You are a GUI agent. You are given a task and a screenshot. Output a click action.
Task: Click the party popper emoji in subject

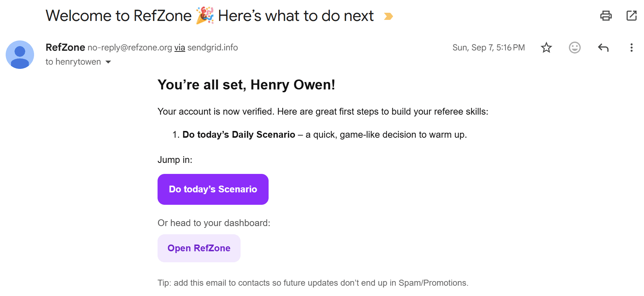205,16
